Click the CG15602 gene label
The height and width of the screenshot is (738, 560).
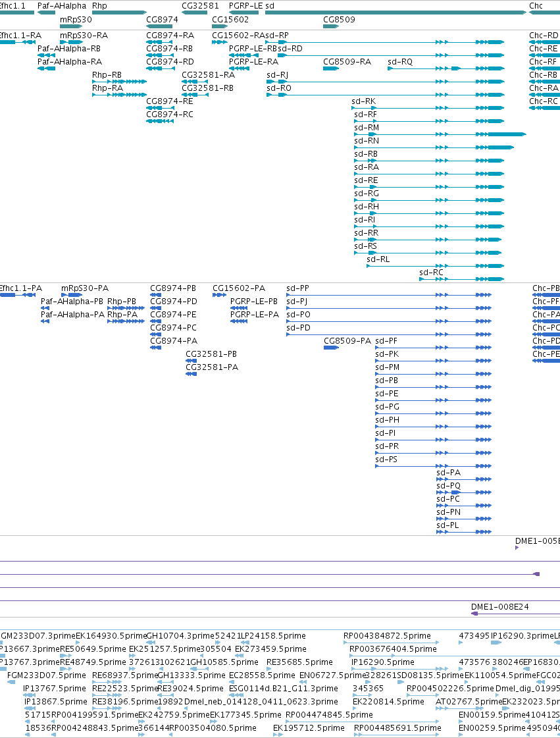pos(230,20)
